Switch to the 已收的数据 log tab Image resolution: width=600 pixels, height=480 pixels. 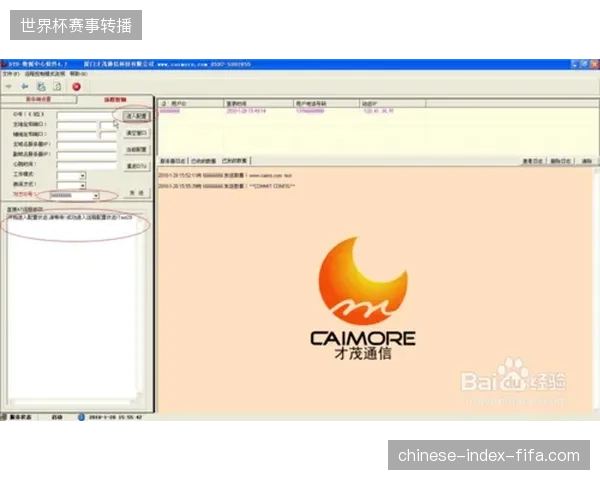(x=204, y=161)
